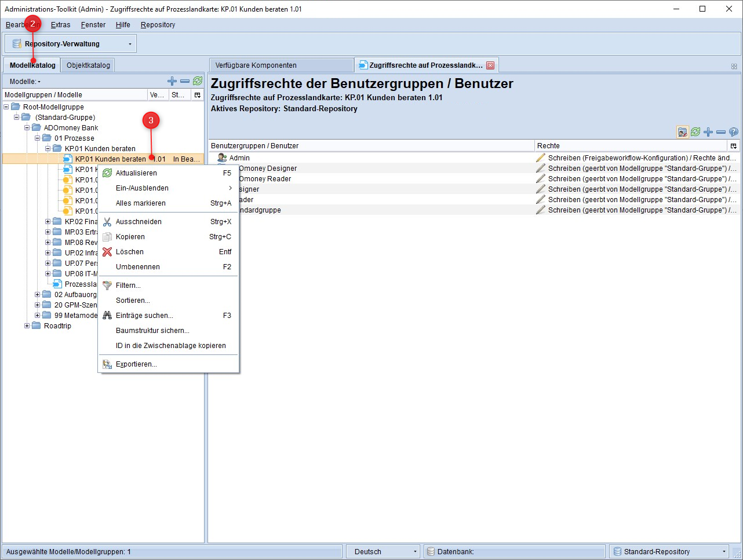
Task: Open the Deutsch language dropdown
Action: 383,552
